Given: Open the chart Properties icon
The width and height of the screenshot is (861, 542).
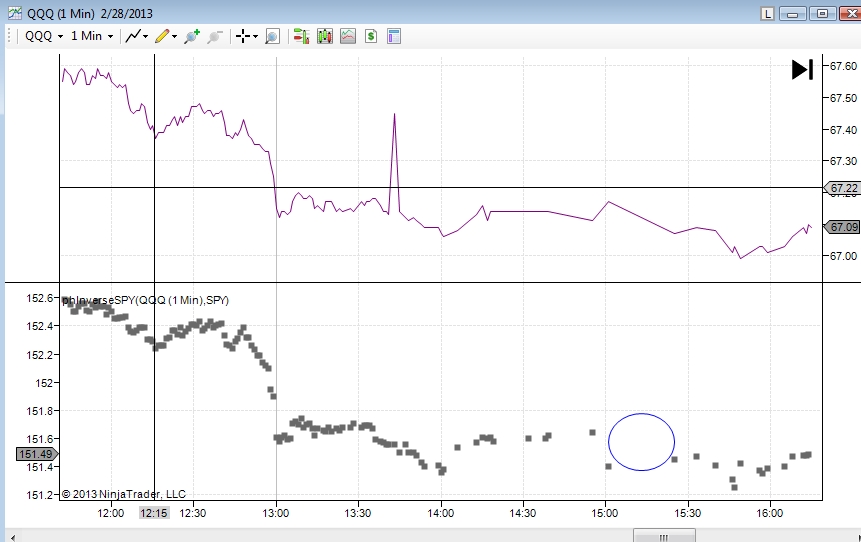Looking at the screenshot, I should click(394, 36).
